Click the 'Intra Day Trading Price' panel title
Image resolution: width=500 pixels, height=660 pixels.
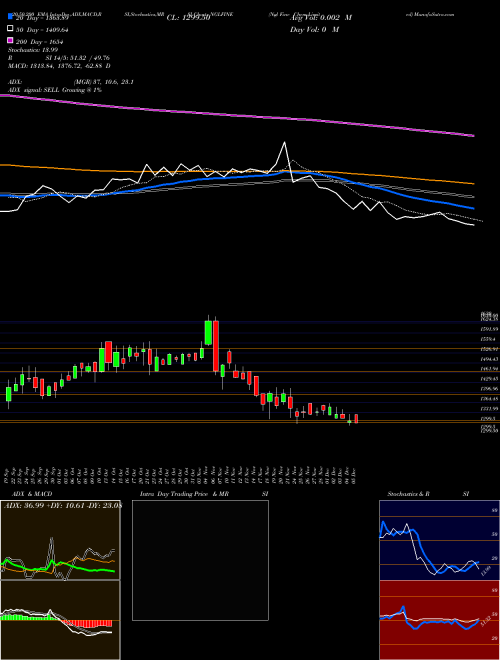point(174,494)
